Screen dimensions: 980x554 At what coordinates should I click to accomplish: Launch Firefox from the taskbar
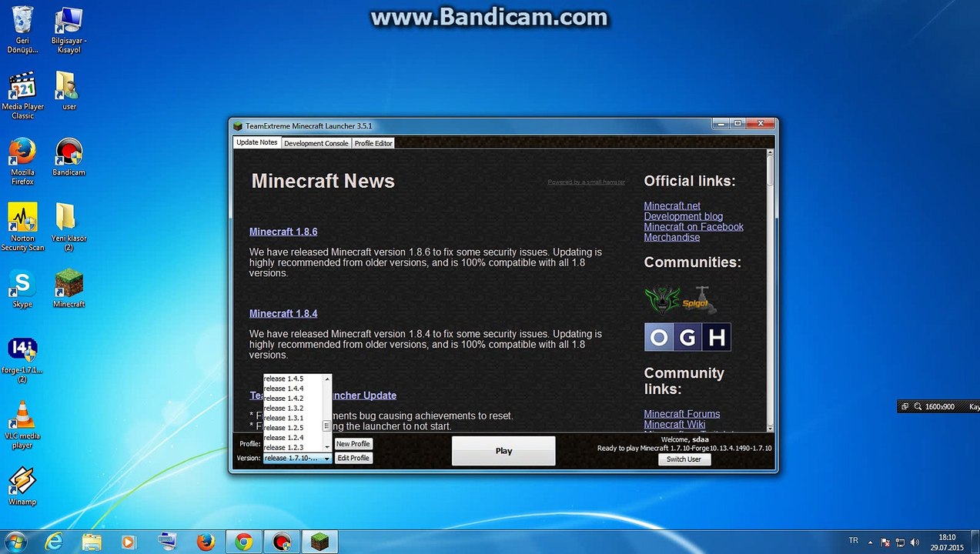pyautogui.click(x=205, y=542)
